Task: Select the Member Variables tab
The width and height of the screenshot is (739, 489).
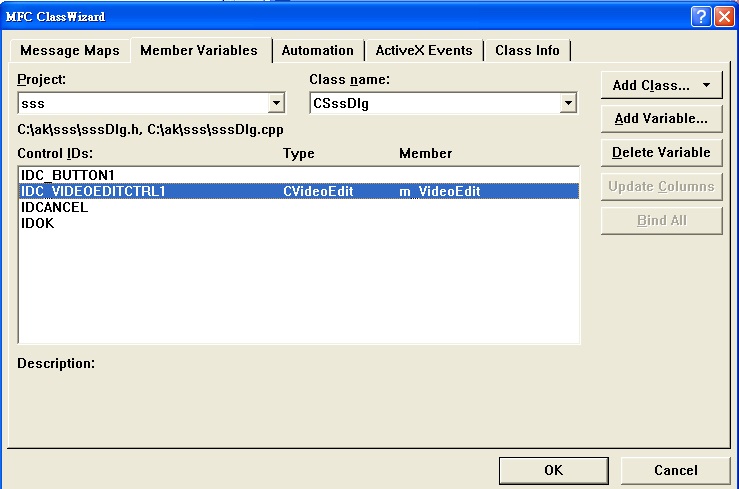Action: click(199, 50)
